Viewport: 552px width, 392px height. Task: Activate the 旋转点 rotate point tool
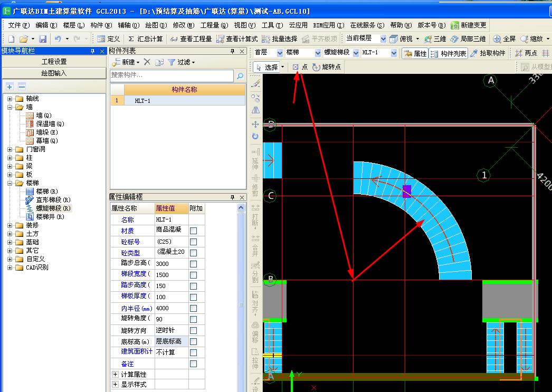click(327, 67)
